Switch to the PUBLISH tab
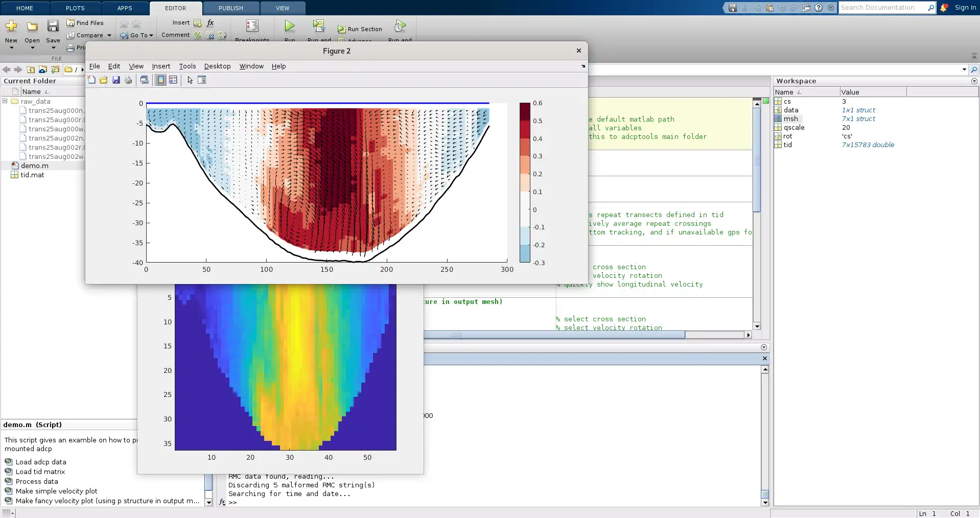This screenshot has width=980, height=518. (230, 8)
